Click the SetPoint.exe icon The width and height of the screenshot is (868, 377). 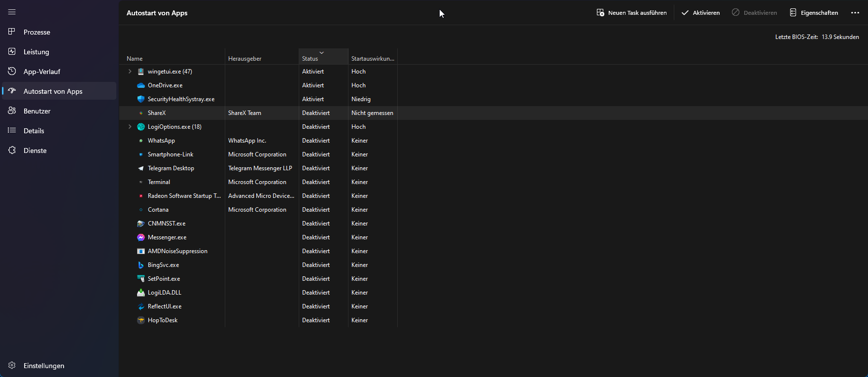click(x=141, y=279)
